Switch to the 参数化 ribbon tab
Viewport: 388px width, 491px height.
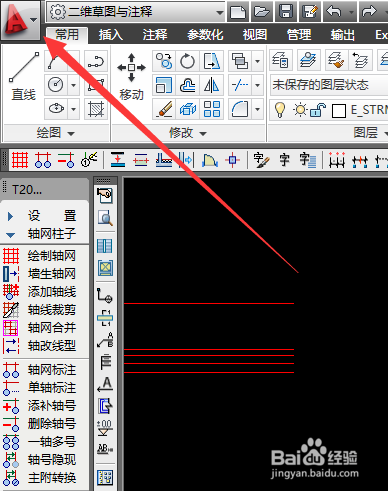pos(205,35)
